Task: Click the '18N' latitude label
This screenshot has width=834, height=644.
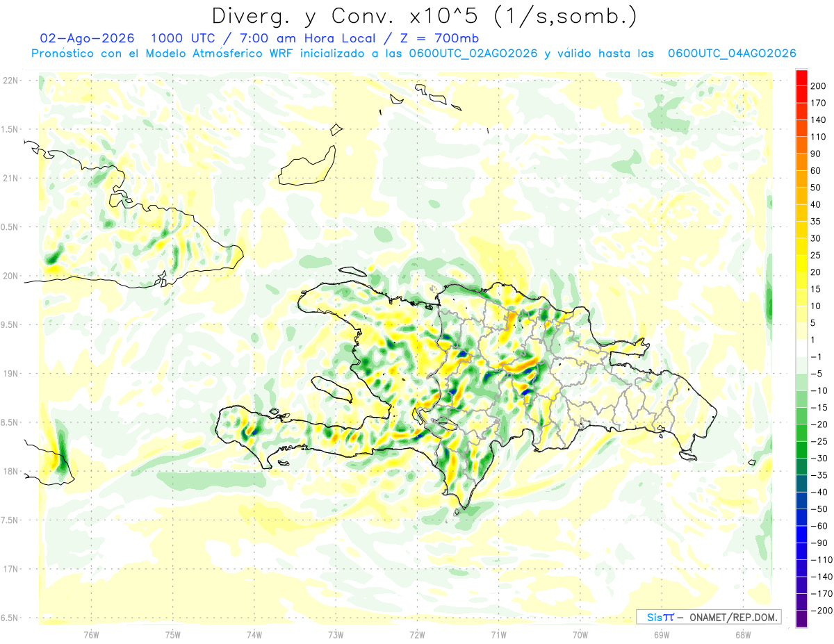Action: tap(10, 471)
